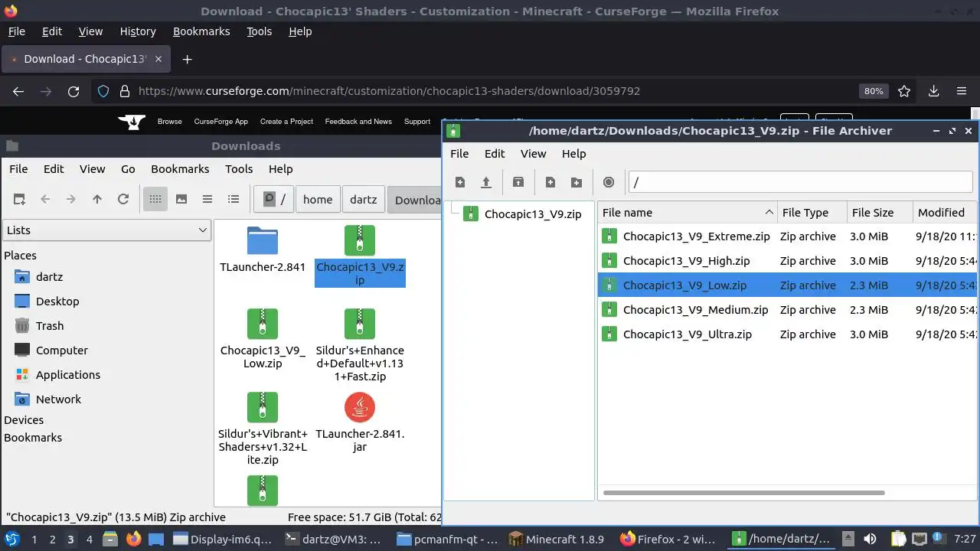Click Firefox back button
Viewport: 980px width, 551px height.
pos(18,91)
